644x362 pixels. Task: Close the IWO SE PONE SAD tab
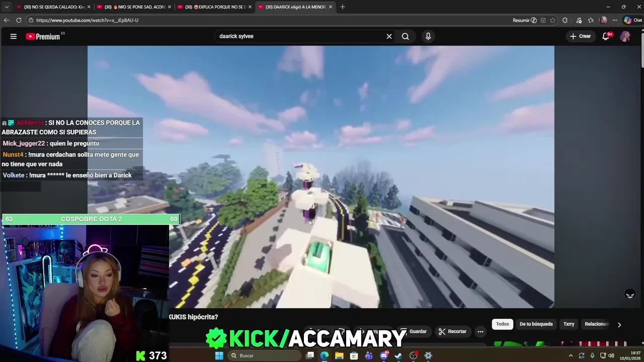point(170,7)
